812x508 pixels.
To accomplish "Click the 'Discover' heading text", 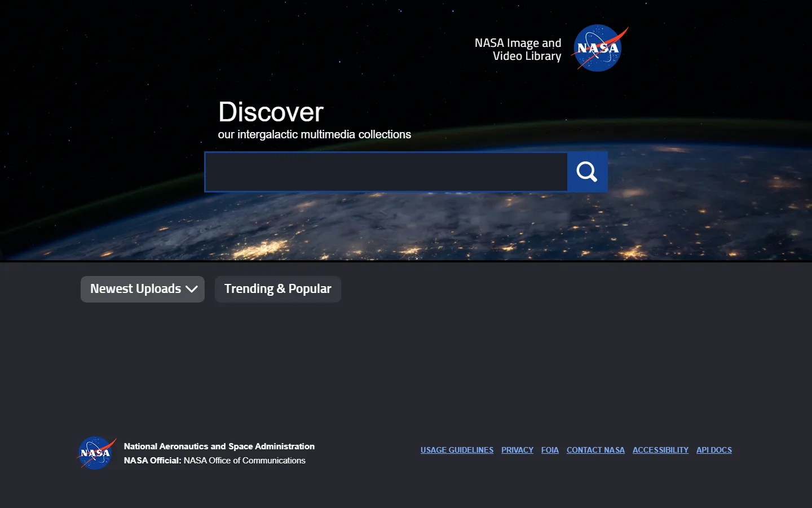I will click(x=271, y=112).
